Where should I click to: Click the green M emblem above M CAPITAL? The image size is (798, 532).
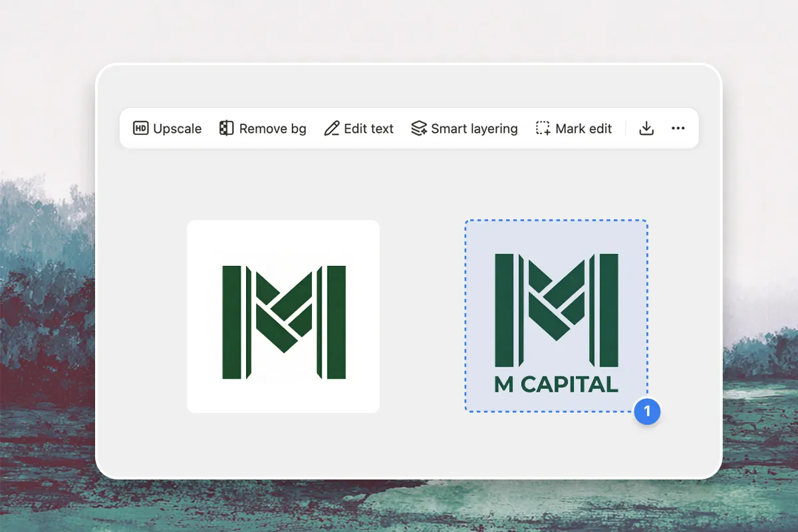pyautogui.click(x=556, y=309)
